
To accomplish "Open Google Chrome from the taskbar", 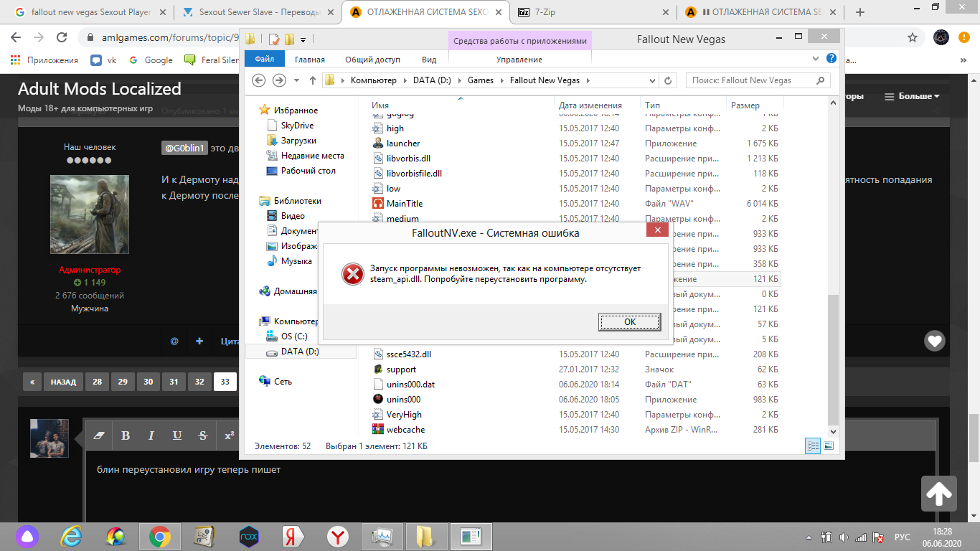I will [x=159, y=536].
